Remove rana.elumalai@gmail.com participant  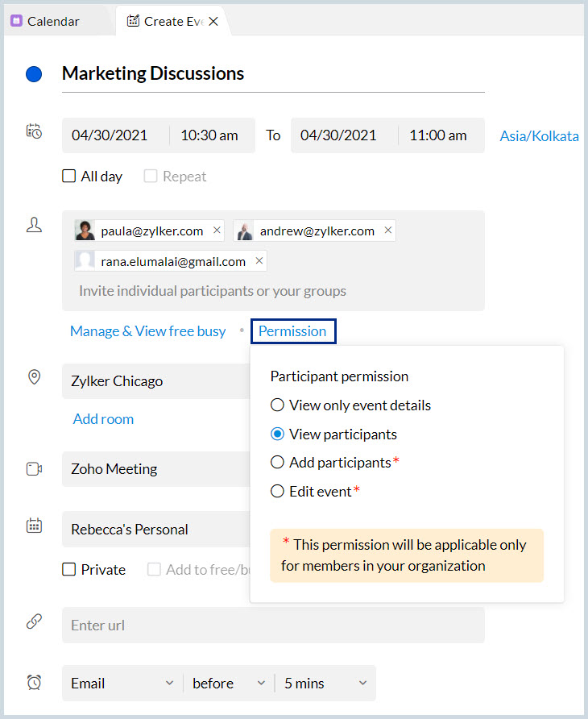(259, 261)
